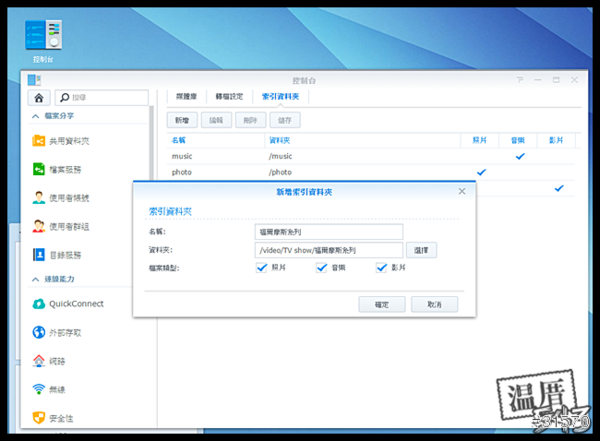
Task: Click the control panel search box
Action: pyautogui.click(x=105, y=98)
